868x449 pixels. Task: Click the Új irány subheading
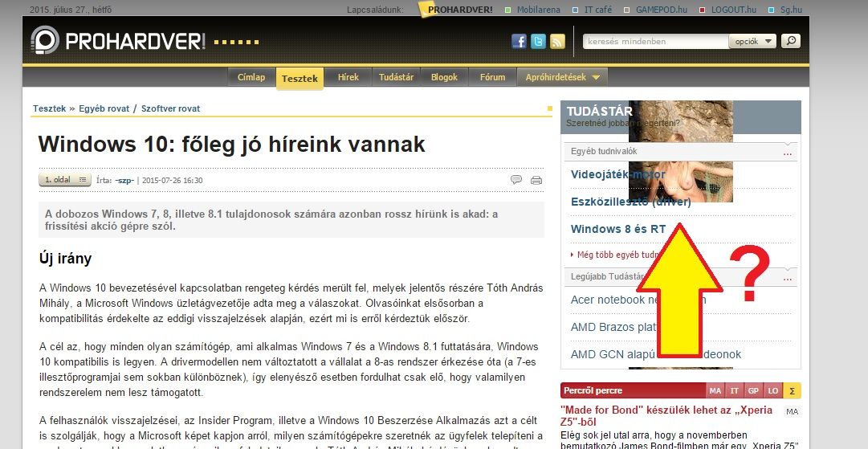(x=65, y=259)
